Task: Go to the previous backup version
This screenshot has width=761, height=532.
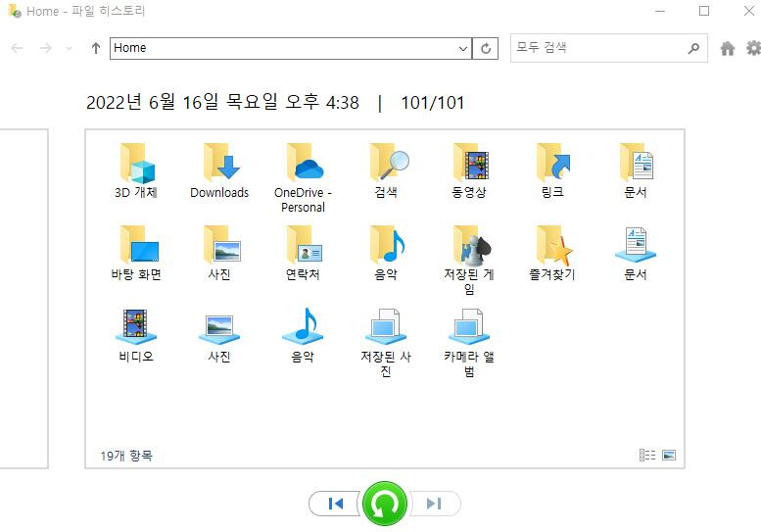Action: [335, 504]
